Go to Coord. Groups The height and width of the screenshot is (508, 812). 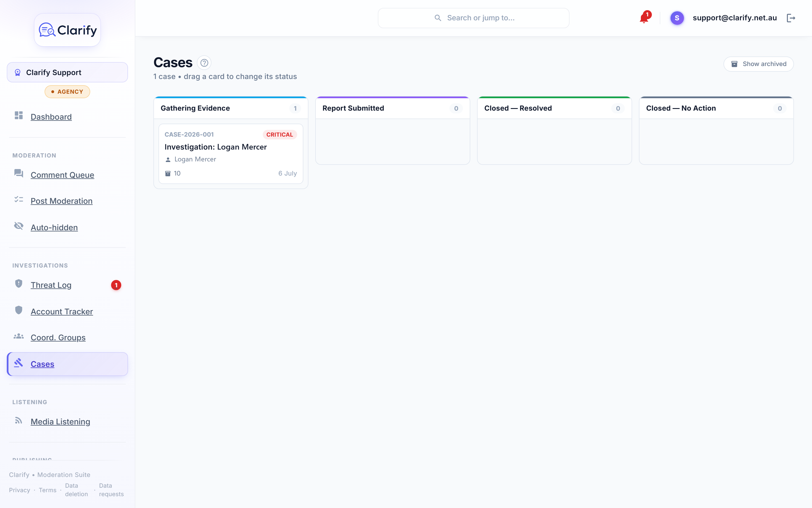pos(58,337)
